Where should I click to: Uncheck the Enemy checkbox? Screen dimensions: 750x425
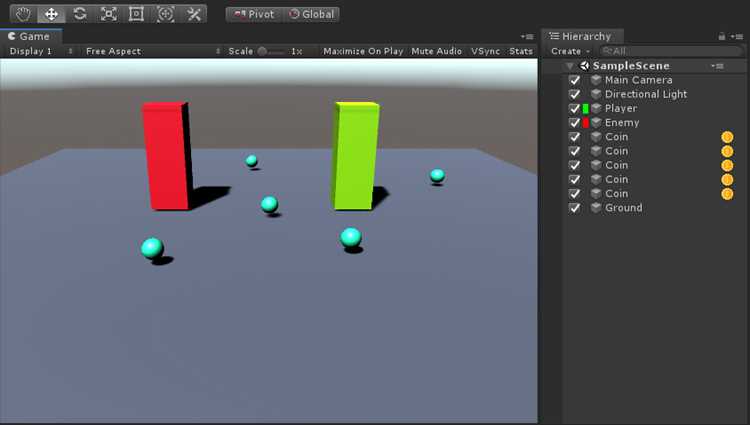575,123
